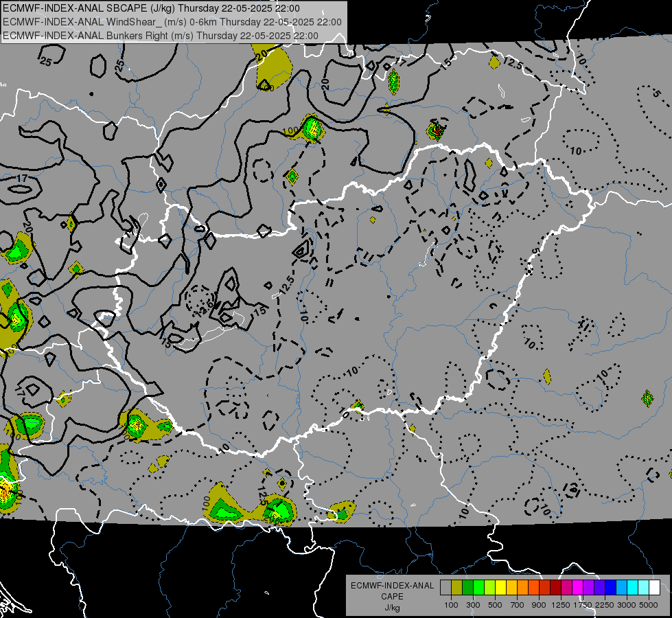672x618 pixels.
Task: Click the WindShear 0-6km title line
Action: pos(172,22)
